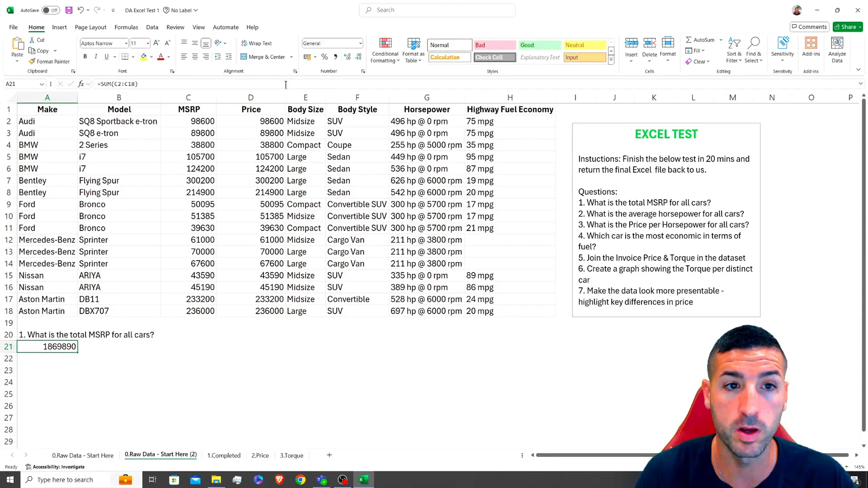Expand the formula bar chevron
The height and width of the screenshot is (488, 868).
coord(860,84)
